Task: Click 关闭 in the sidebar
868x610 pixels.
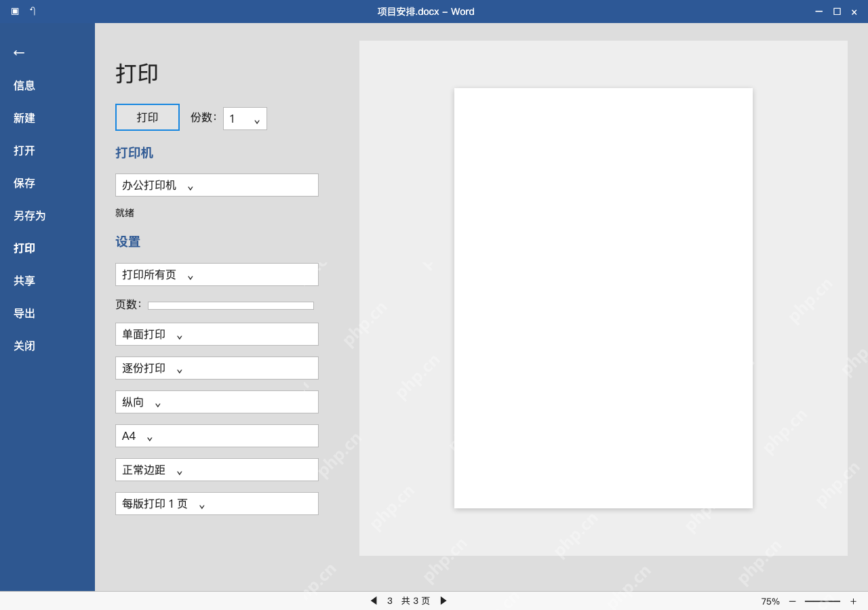Action: (x=24, y=346)
